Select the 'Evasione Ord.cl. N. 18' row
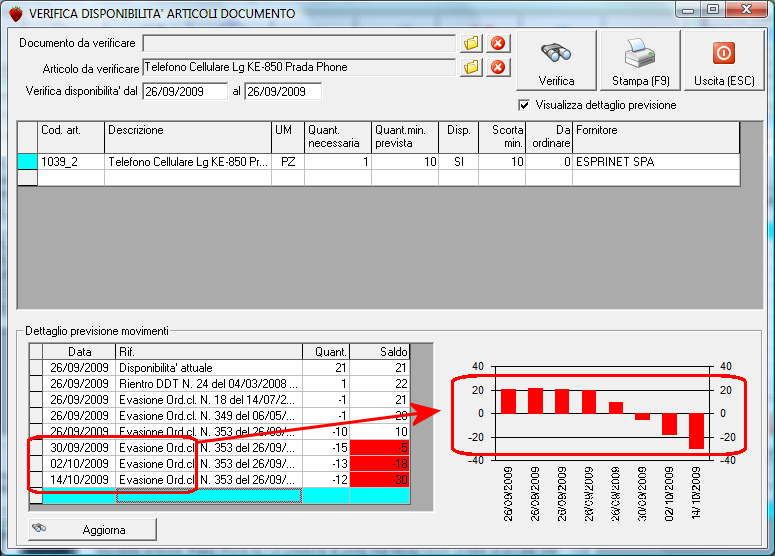 tap(219, 399)
